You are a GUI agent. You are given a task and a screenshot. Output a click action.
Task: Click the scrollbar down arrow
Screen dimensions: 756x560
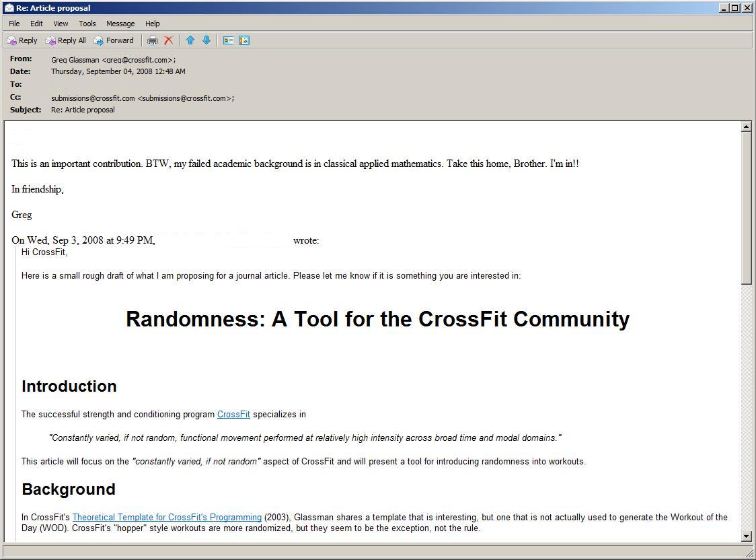747,536
